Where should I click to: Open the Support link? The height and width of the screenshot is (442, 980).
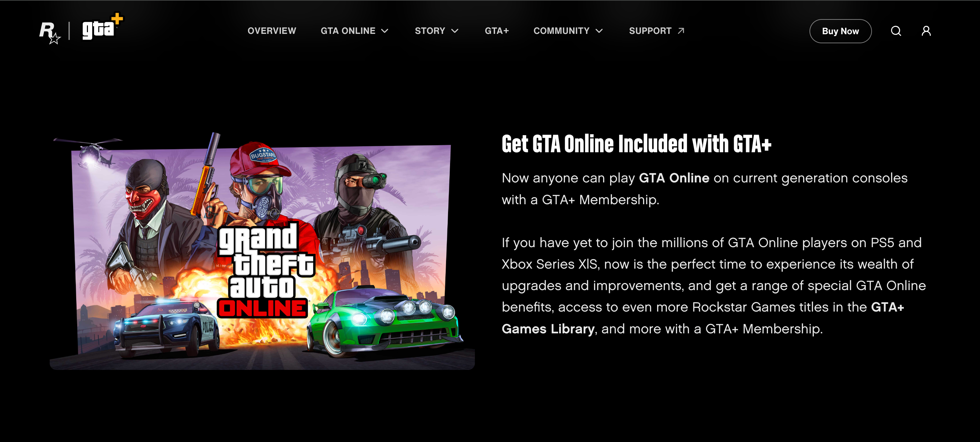(650, 31)
